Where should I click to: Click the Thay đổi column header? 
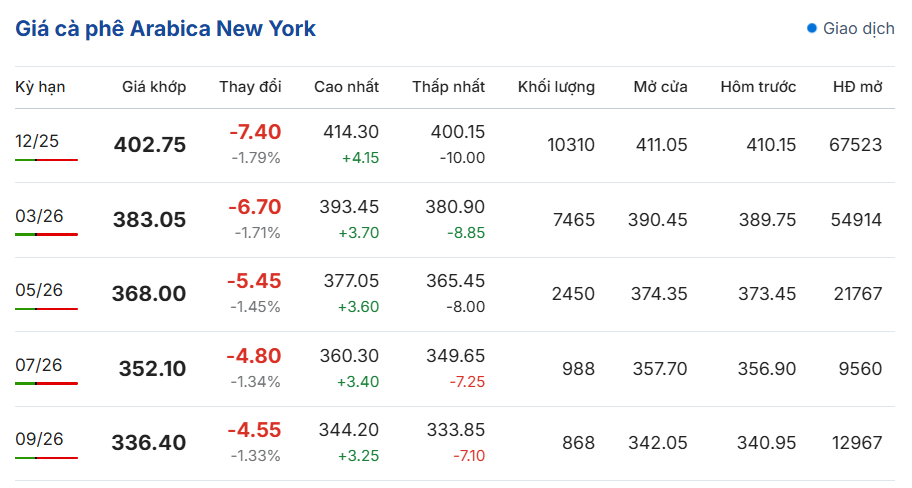click(250, 87)
